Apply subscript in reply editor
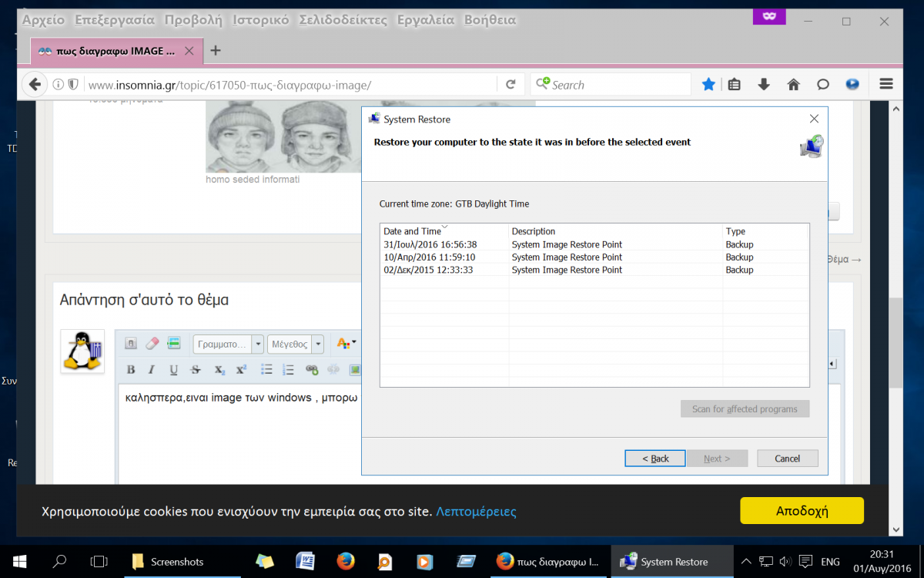924x578 pixels. [x=219, y=370]
